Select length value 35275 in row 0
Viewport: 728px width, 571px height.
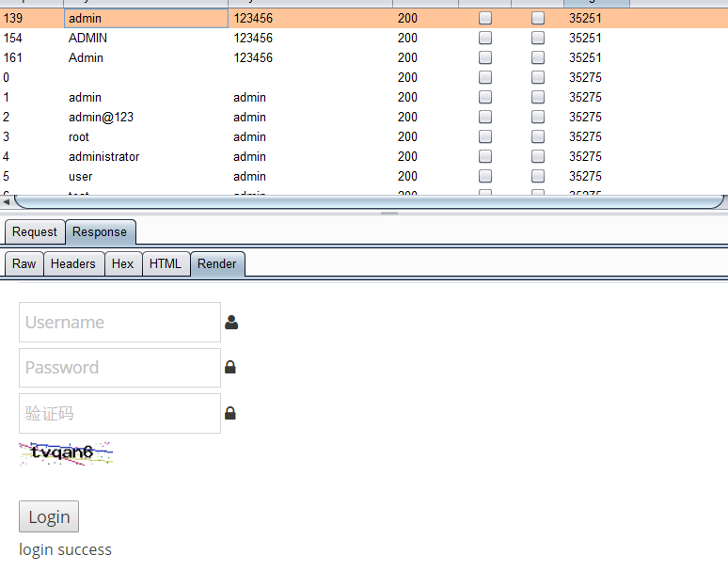596,77
